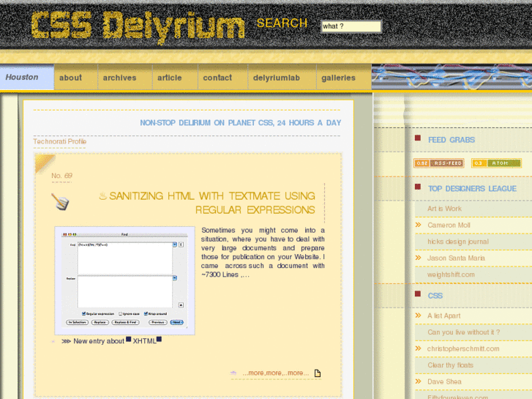The height and width of the screenshot is (399, 532).
Task: Open the Find dialog screenshot thumbnail
Action: tap(124, 280)
